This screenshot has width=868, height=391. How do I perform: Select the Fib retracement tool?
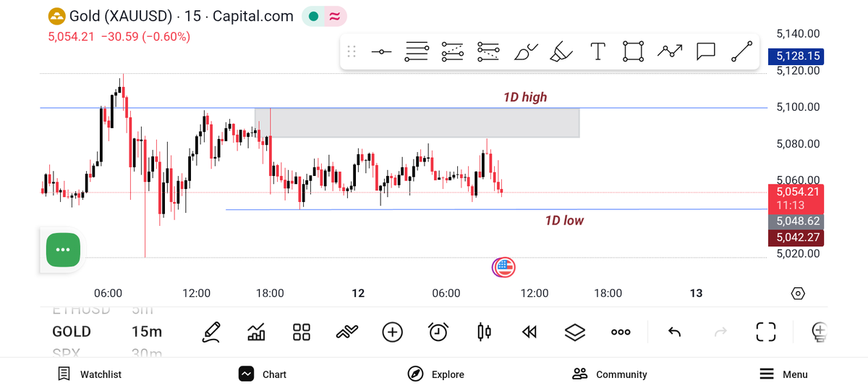click(453, 51)
